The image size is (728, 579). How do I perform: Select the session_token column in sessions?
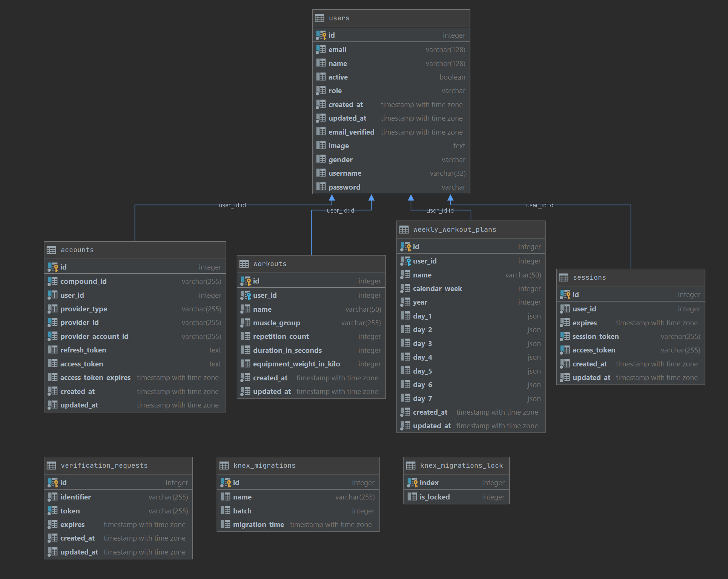tap(595, 336)
